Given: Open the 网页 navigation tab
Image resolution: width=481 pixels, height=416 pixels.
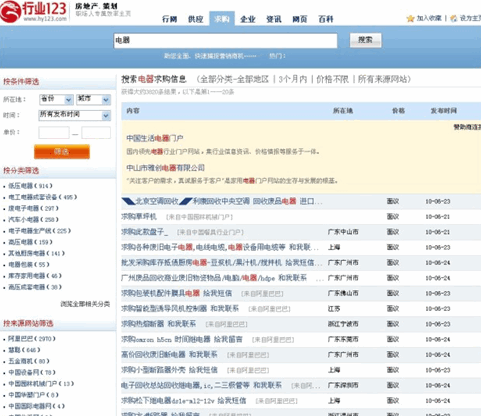Looking at the screenshot, I should tap(300, 19).
